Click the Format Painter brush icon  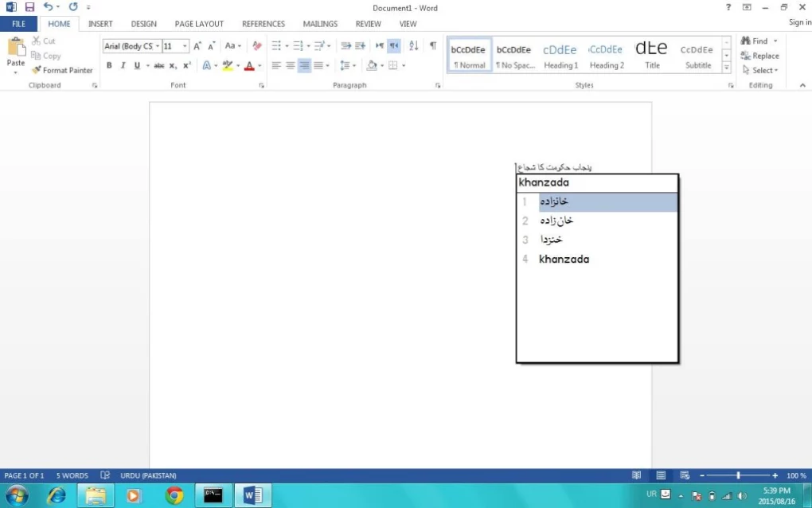click(x=37, y=70)
